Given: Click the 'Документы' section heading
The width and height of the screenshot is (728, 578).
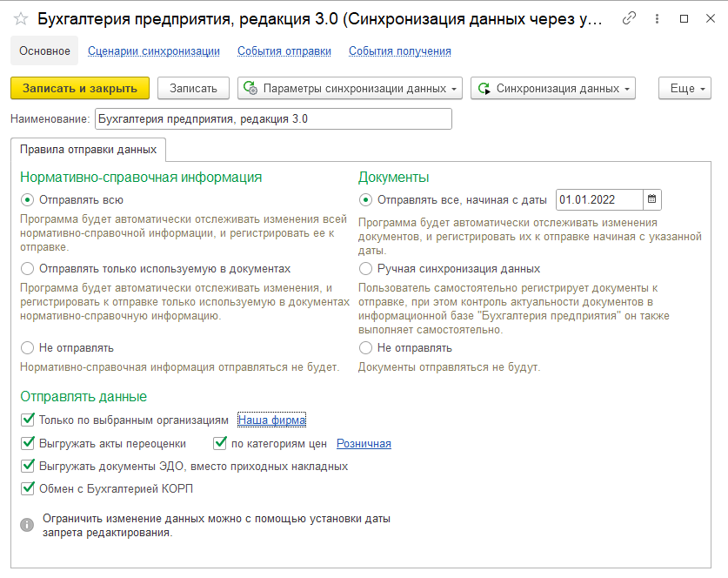Looking at the screenshot, I should click(394, 177).
